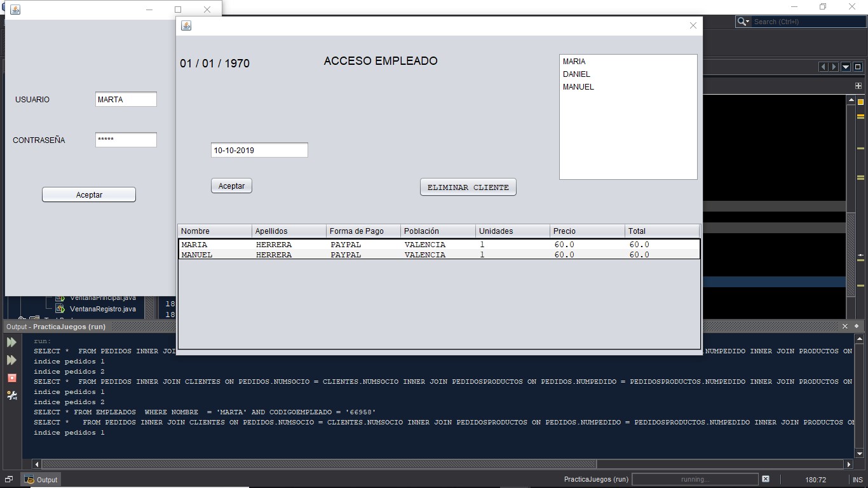Viewport: 868px width, 488px height.
Task: Select DANIEL in client list
Action: [576, 74]
